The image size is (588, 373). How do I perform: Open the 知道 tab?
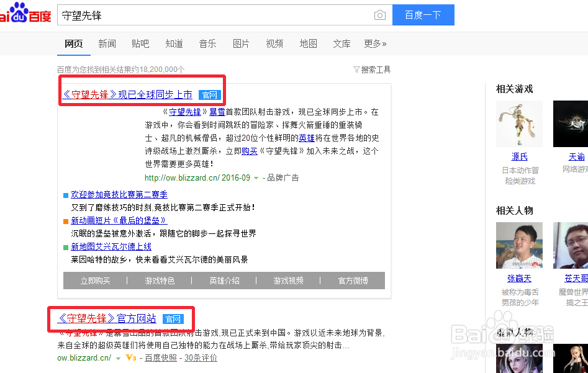[174, 44]
